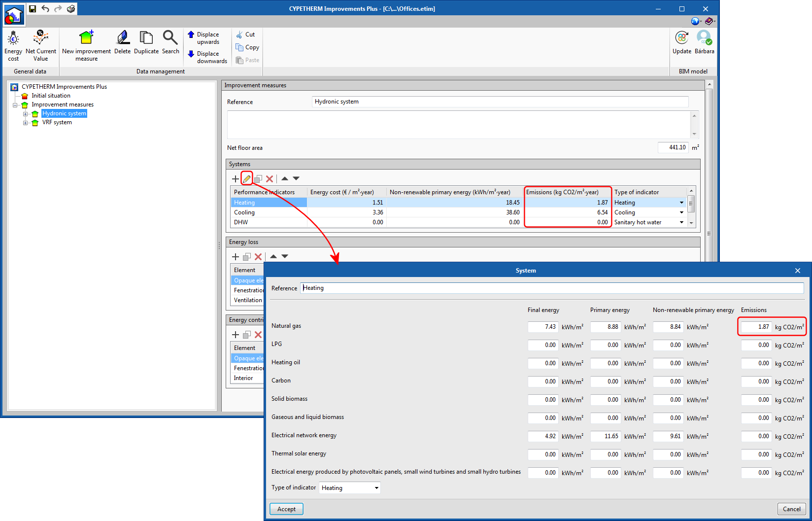Click the Systems table scroll down arrow
The width and height of the screenshot is (812, 521).
pyautogui.click(x=691, y=223)
